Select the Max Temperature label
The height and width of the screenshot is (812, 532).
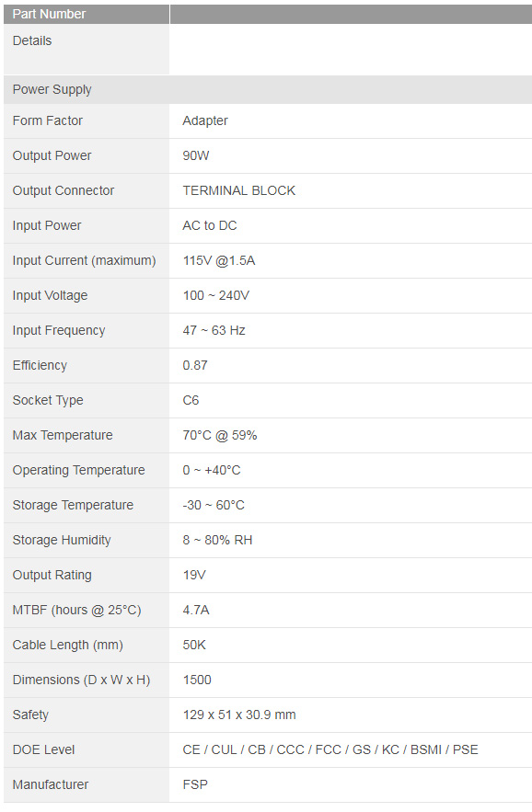click(x=63, y=435)
